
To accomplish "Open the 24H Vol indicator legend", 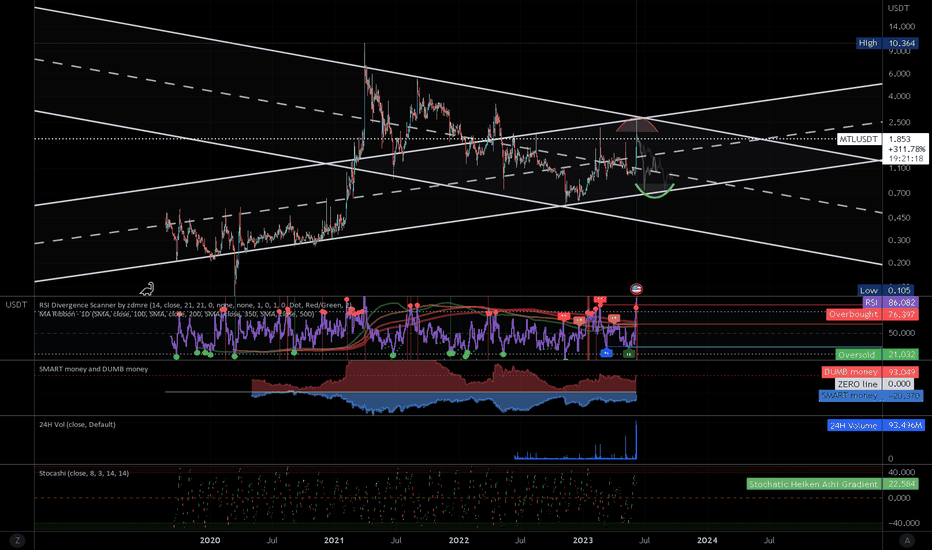I will coord(77,425).
